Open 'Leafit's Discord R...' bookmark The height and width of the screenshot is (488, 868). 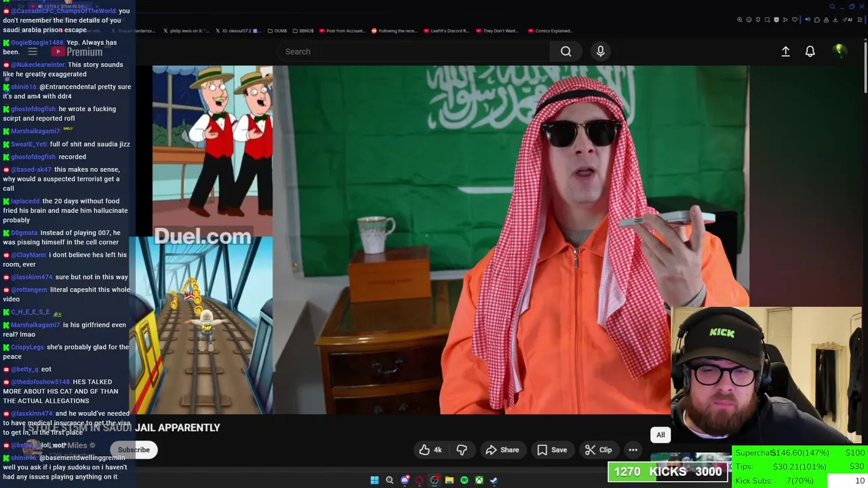(446, 30)
